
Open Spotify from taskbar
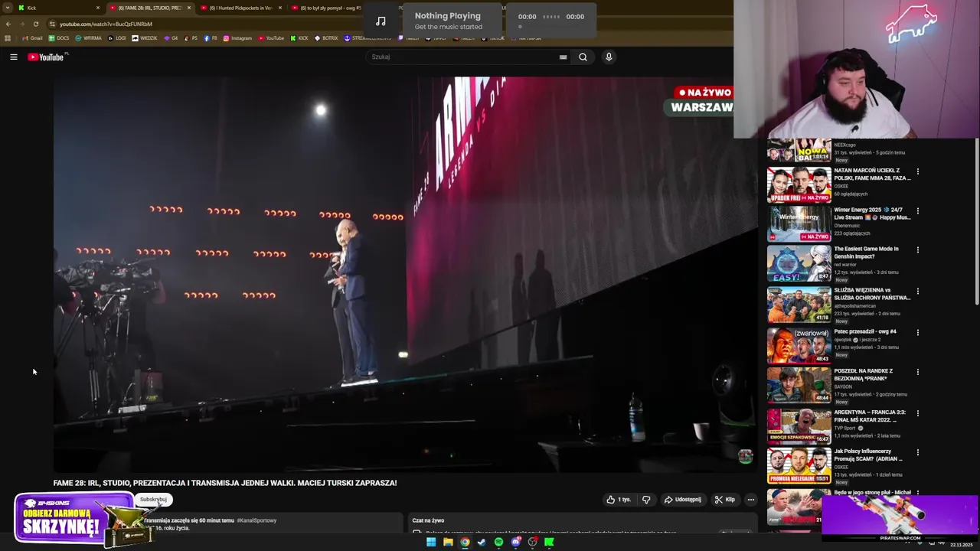pos(498,542)
